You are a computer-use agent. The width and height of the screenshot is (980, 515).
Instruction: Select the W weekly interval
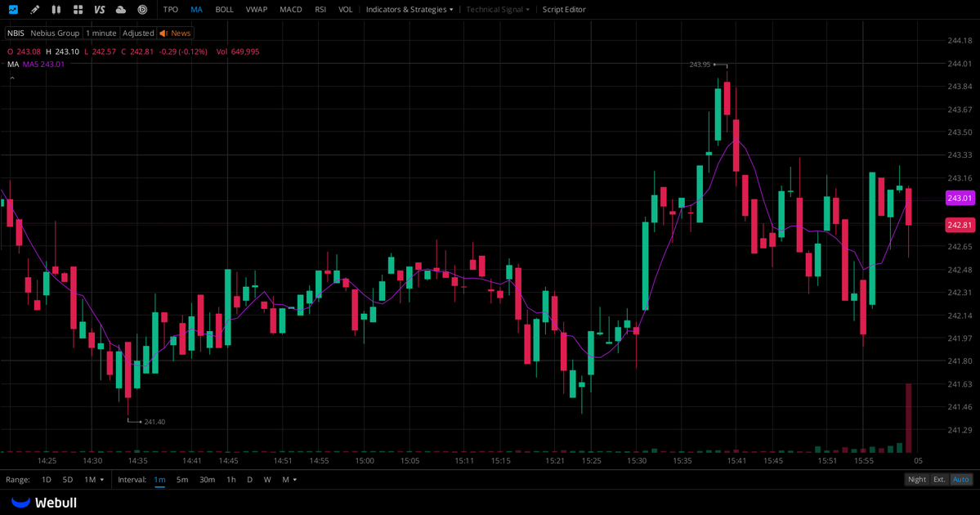[267, 479]
